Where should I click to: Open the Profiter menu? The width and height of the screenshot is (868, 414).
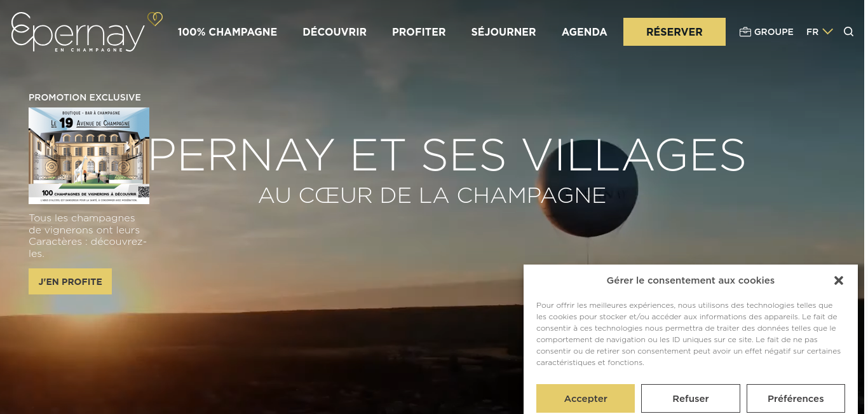point(419,32)
